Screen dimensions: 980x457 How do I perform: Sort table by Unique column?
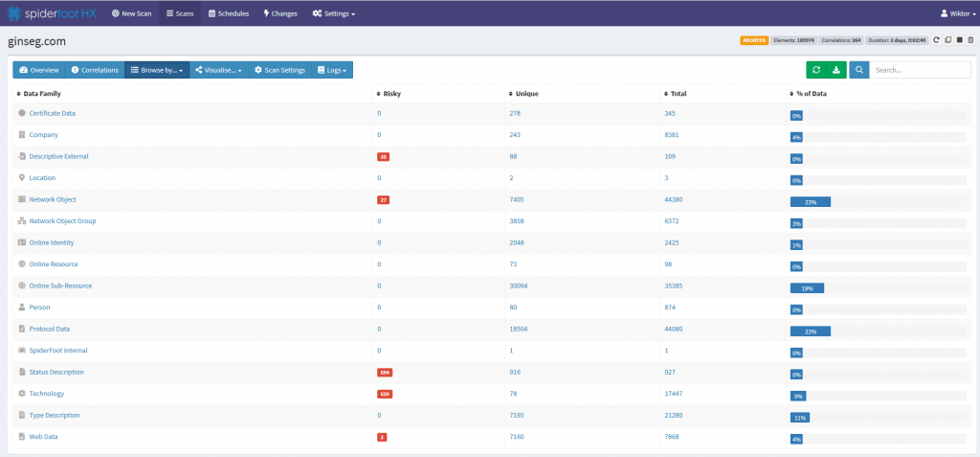coord(523,94)
